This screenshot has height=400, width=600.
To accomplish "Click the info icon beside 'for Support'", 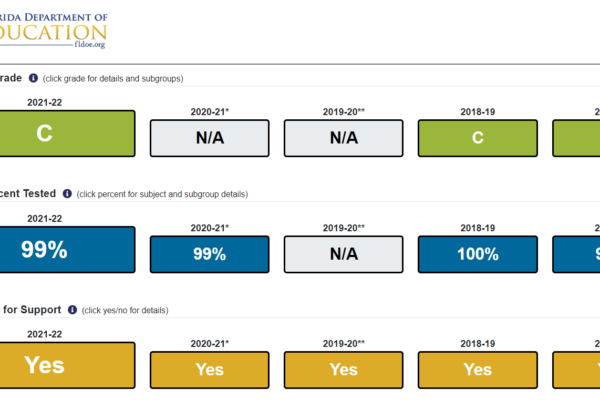I will [x=72, y=310].
